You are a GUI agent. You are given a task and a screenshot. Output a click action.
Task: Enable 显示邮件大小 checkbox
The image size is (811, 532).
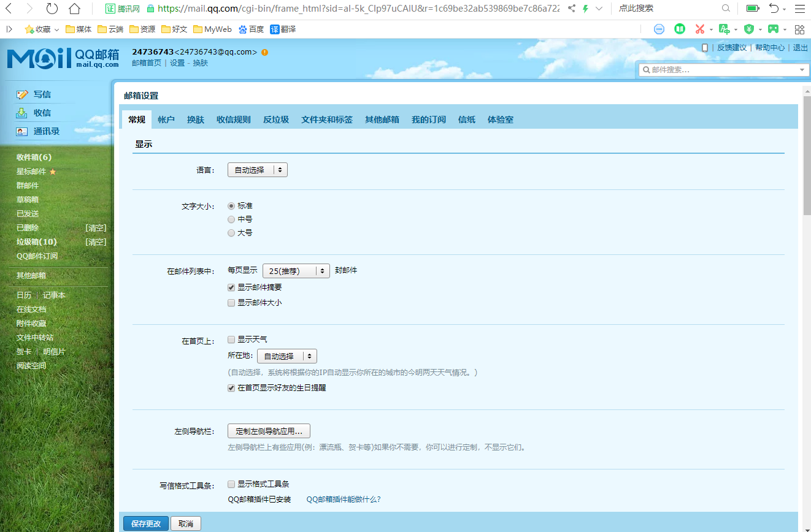coord(231,302)
